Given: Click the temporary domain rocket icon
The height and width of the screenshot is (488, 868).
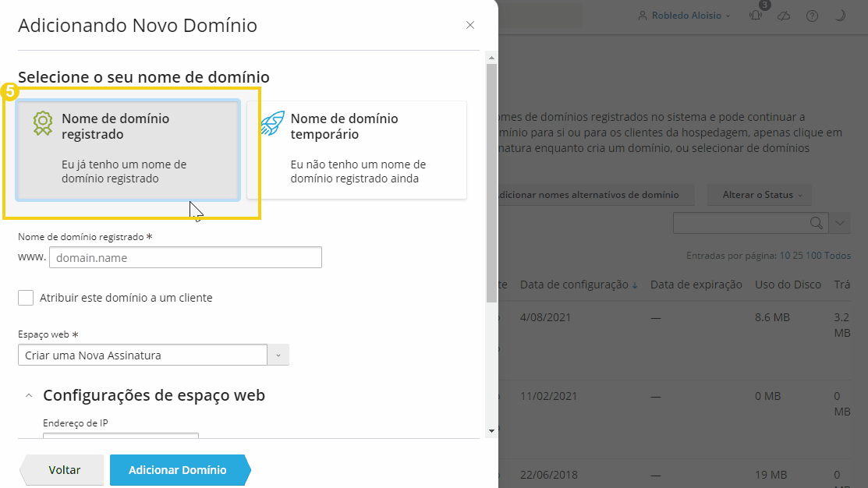Looking at the screenshot, I should pos(272,123).
